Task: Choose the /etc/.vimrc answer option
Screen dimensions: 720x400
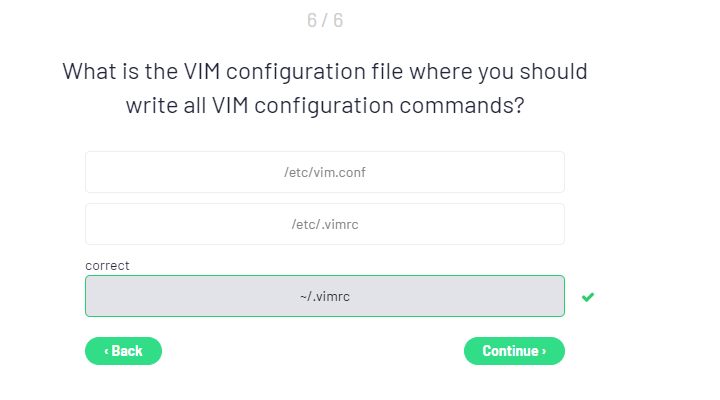Action: 324,224
